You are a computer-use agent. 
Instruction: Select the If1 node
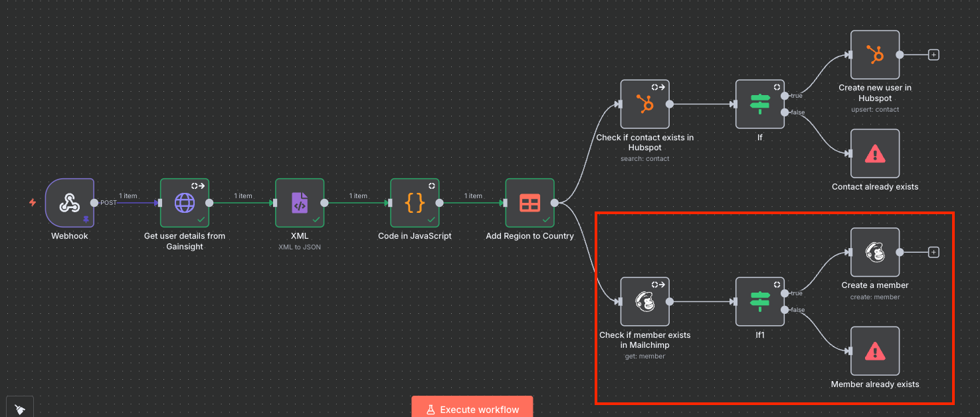pyautogui.click(x=760, y=302)
